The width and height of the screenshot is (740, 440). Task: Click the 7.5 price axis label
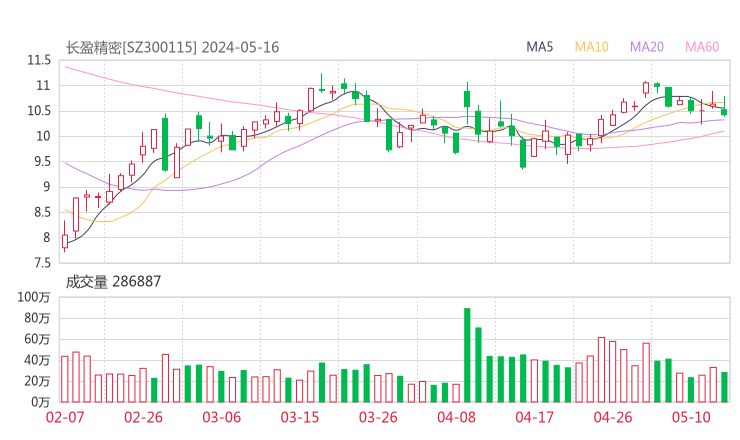point(42,263)
